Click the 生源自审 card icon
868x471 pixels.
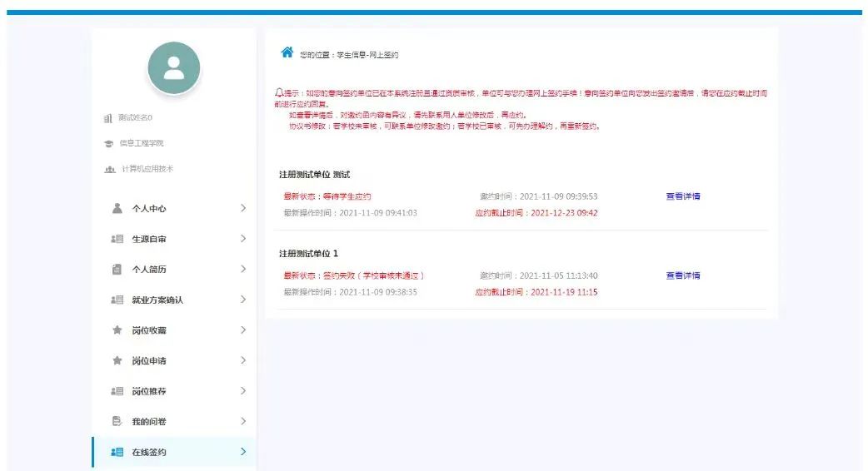click(117, 239)
